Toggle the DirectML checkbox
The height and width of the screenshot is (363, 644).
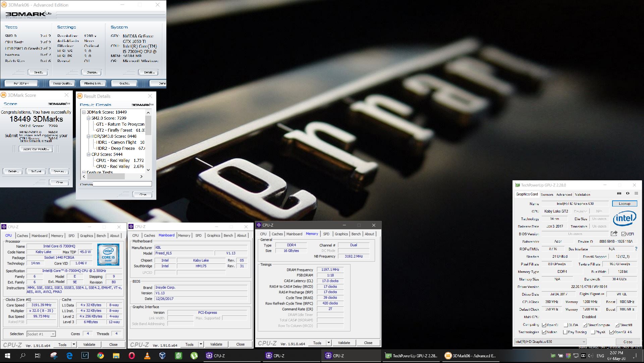tap(617, 325)
